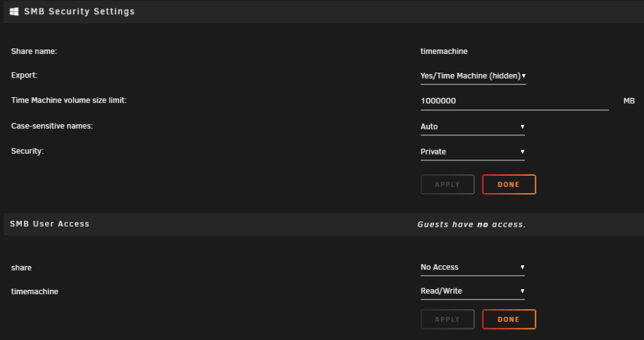The width and height of the screenshot is (644, 340).
Task: Change access for user share from No Access
Action: (473, 267)
